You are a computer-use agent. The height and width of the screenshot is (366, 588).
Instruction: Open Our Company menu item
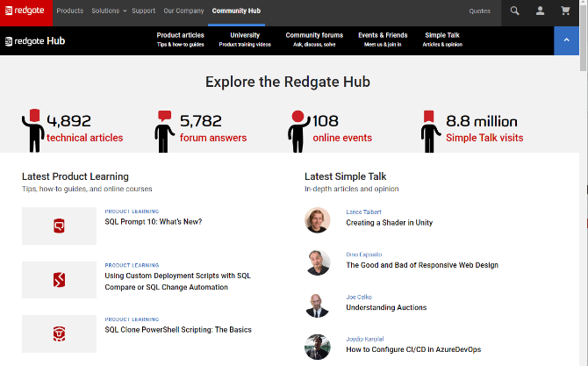183,11
